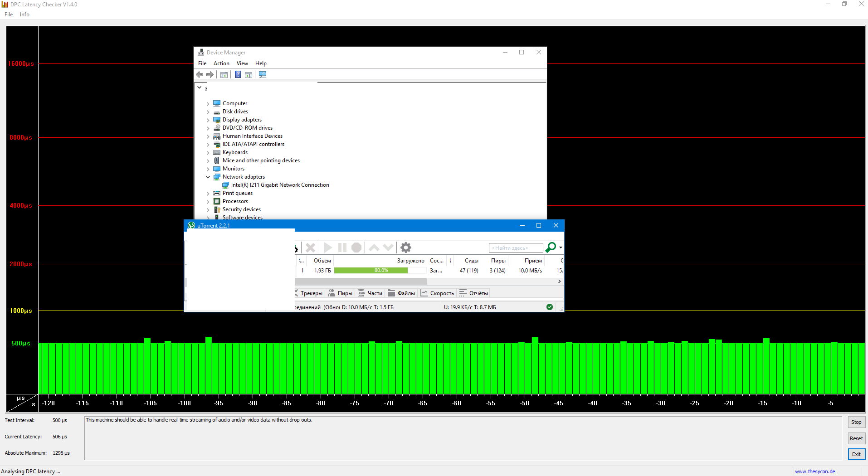
Task: Move torrent down in queue
Action: [x=388, y=248]
